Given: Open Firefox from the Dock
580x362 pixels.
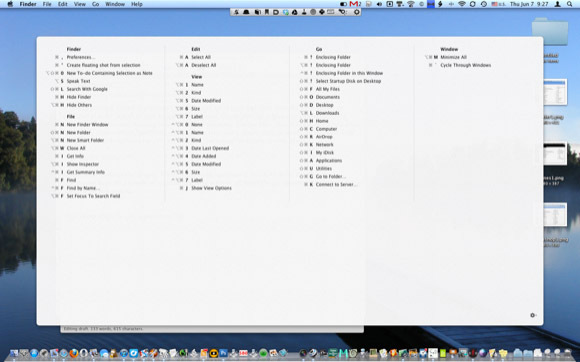Looking at the screenshot, I should 74,353.
